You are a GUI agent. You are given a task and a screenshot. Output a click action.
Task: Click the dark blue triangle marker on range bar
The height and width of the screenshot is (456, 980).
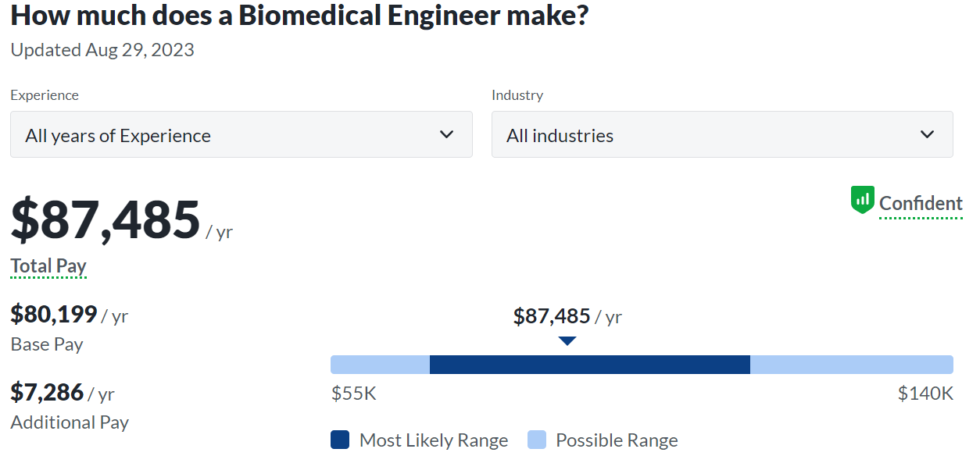(567, 340)
